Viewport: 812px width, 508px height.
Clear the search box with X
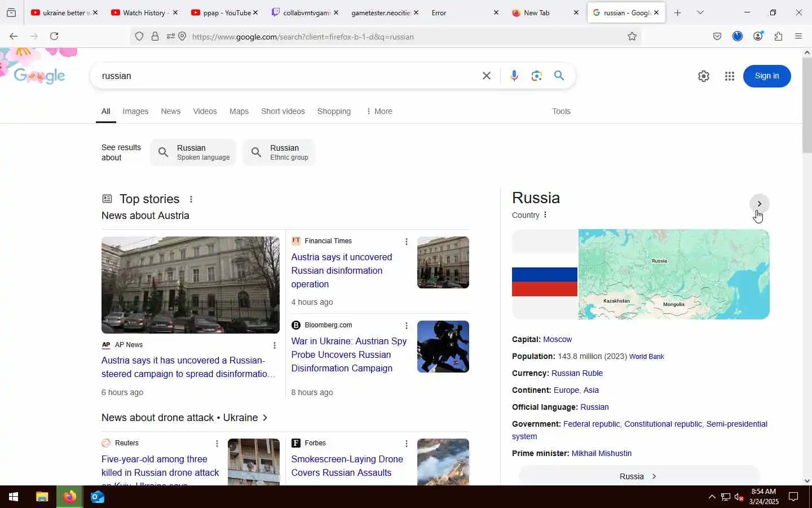point(487,76)
